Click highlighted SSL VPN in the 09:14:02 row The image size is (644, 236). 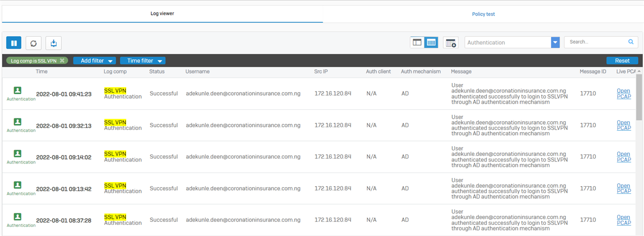click(x=115, y=154)
